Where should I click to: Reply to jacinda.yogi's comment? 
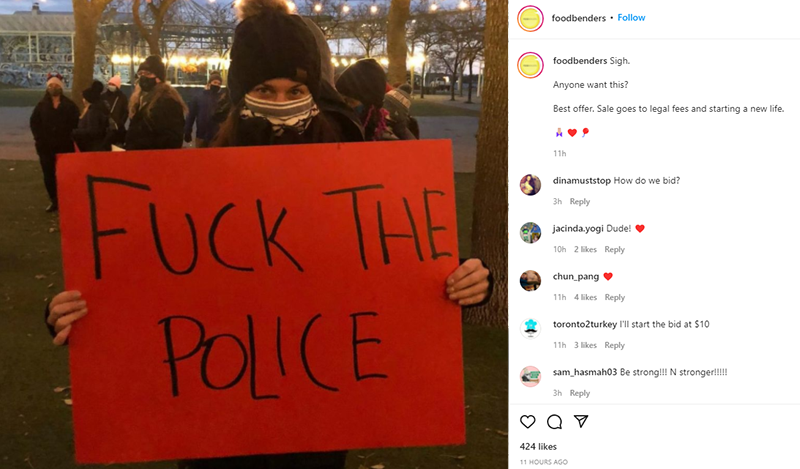[614, 250]
